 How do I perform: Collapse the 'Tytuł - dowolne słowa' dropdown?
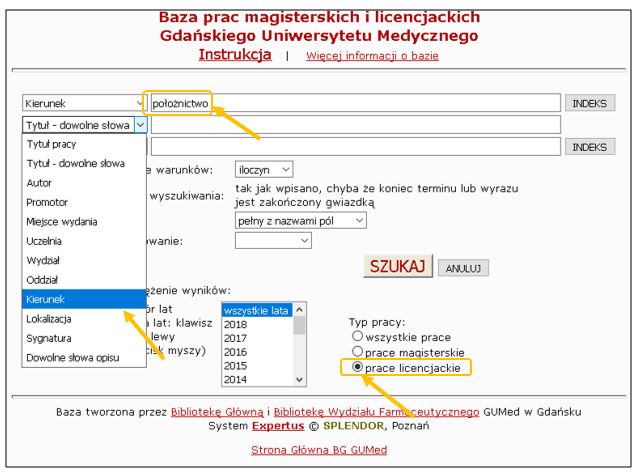(139, 125)
